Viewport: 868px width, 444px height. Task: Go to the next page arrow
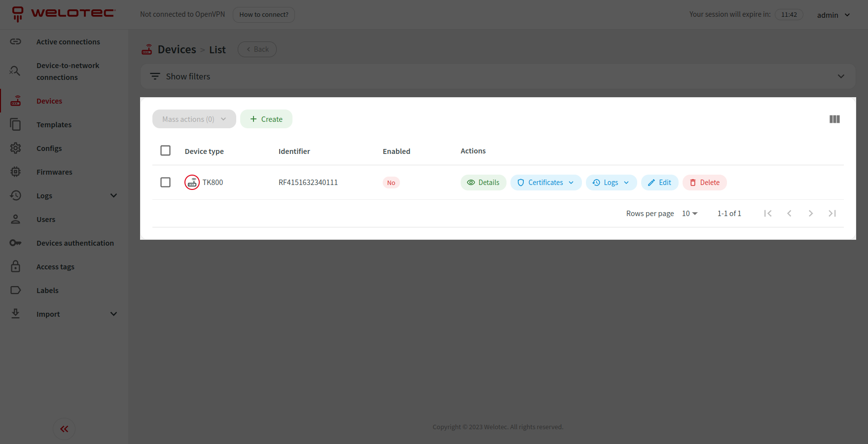point(810,213)
